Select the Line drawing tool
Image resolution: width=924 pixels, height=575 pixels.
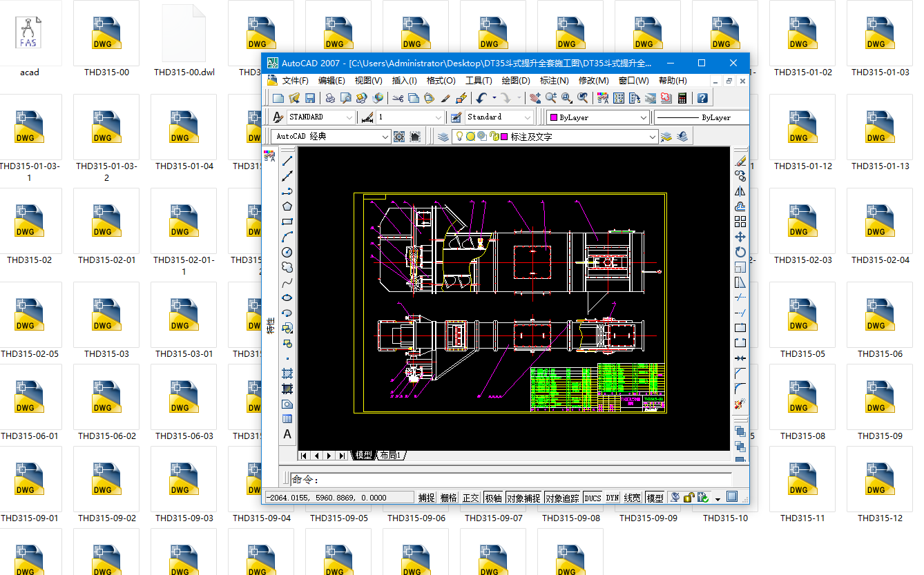tap(287, 160)
